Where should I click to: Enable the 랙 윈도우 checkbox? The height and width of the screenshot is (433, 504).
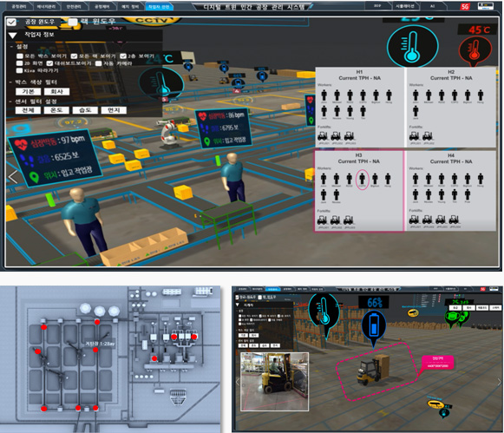(73, 22)
